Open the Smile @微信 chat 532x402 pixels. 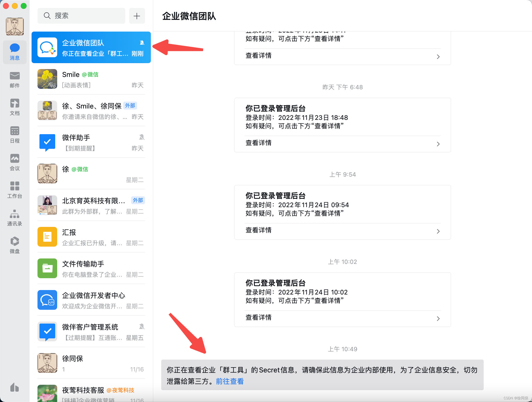pos(91,79)
